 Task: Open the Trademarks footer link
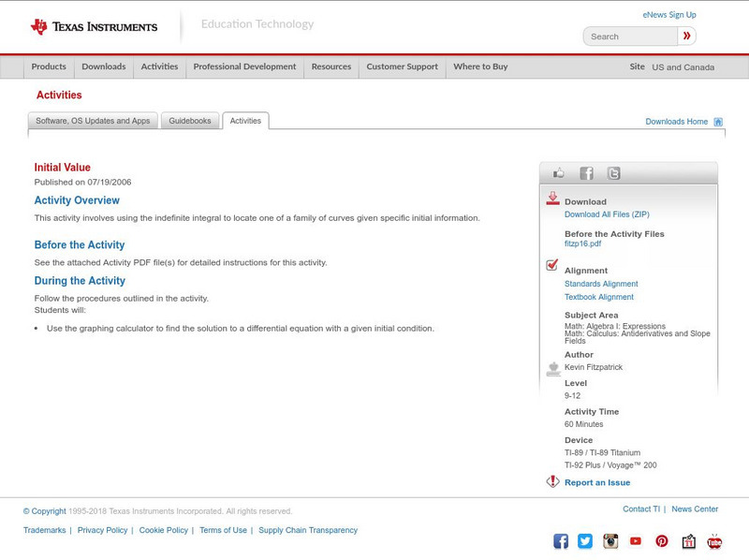44,530
